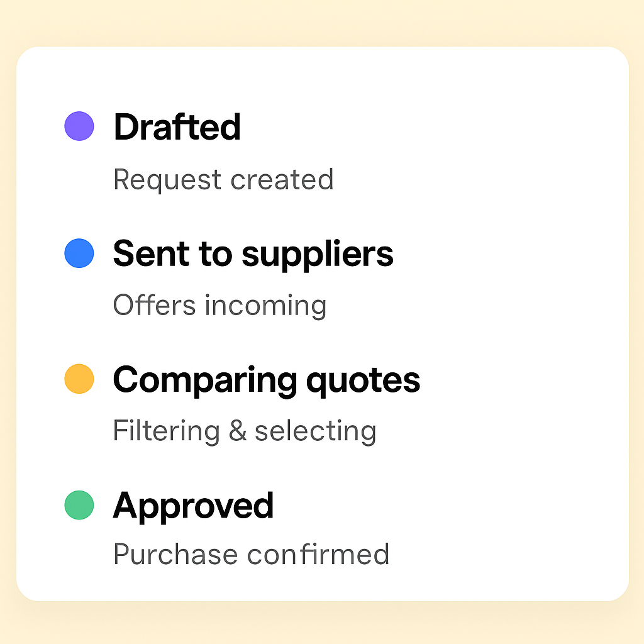Click the word Comparing in third heading
644x644 pixels.
coord(205,380)
